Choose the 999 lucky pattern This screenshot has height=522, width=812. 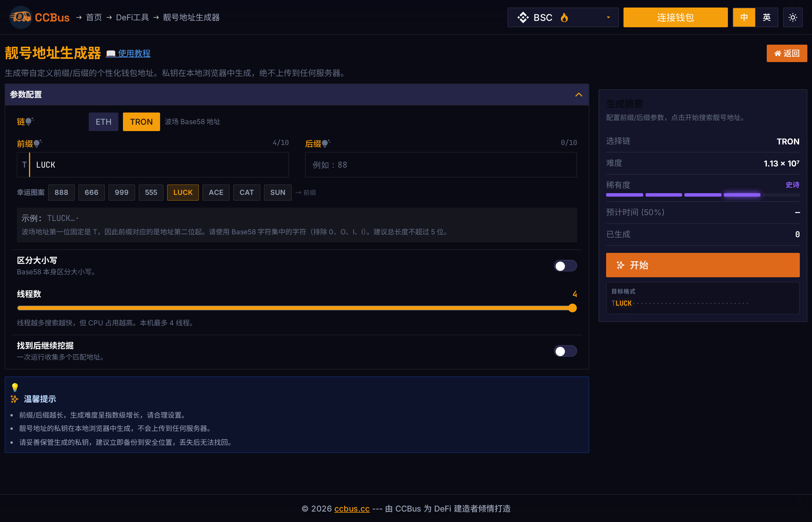tap(122, 193)
